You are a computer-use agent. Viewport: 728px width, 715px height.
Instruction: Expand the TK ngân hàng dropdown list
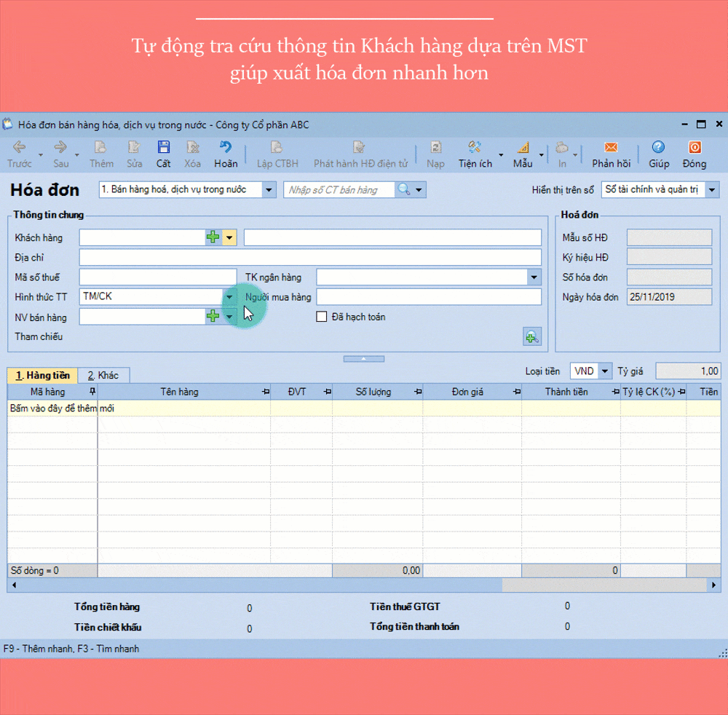tap(534, 277)
